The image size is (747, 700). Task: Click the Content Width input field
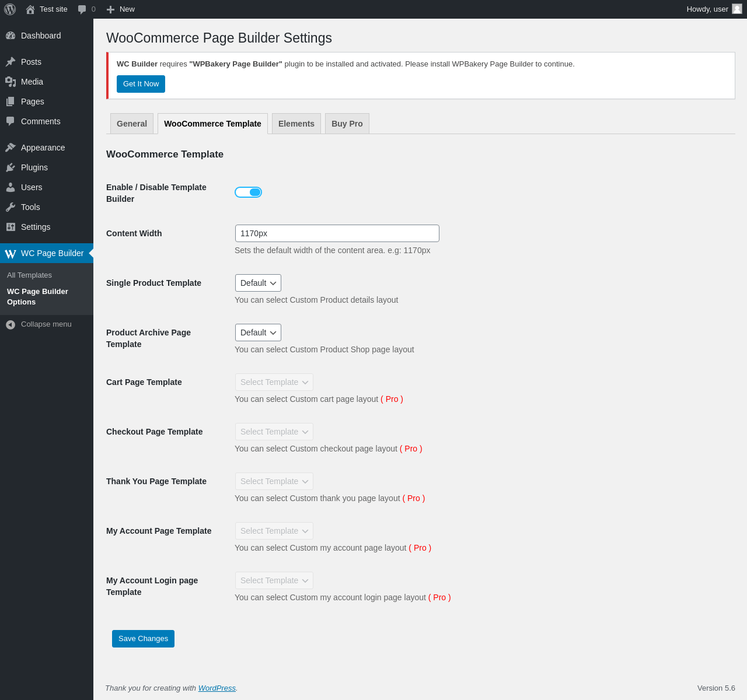pyautogui.click(x=337, y=233)
